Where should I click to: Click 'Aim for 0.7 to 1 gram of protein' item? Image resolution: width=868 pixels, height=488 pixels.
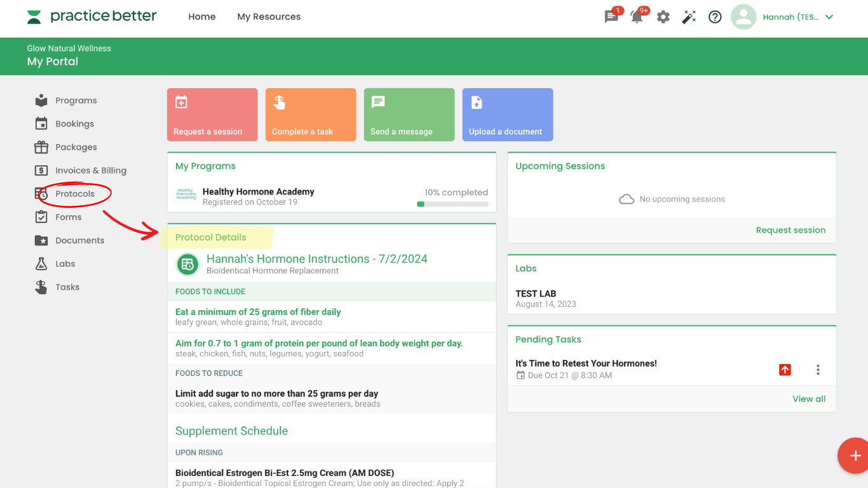tap(319, 343)
